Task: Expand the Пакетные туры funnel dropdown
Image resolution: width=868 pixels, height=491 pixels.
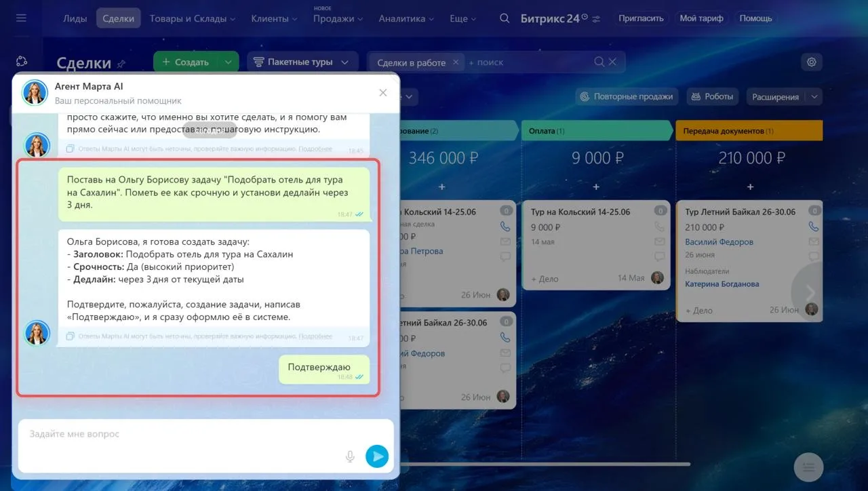Action: click(344, 62)
